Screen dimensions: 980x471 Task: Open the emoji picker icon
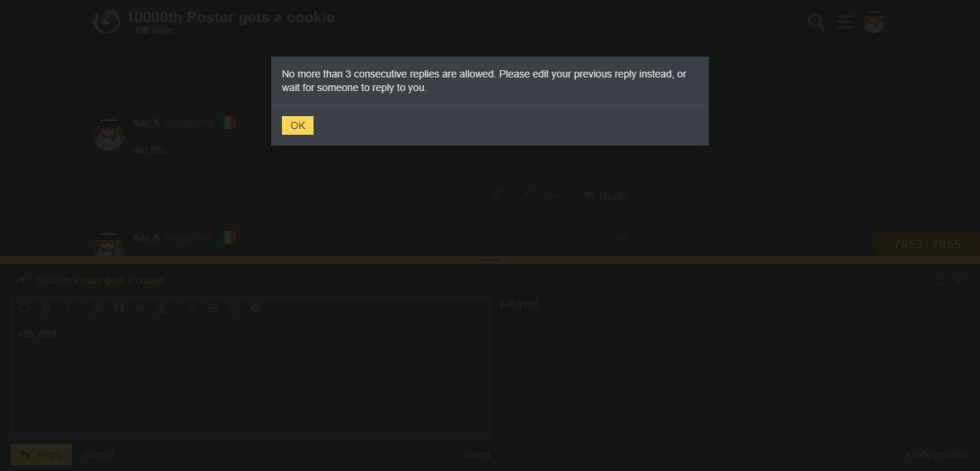point(234,308)
